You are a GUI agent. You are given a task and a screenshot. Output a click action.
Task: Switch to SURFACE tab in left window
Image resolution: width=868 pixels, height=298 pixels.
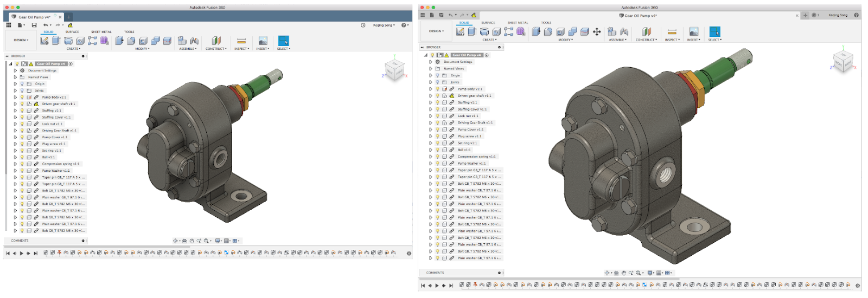(x=72, y=32)
